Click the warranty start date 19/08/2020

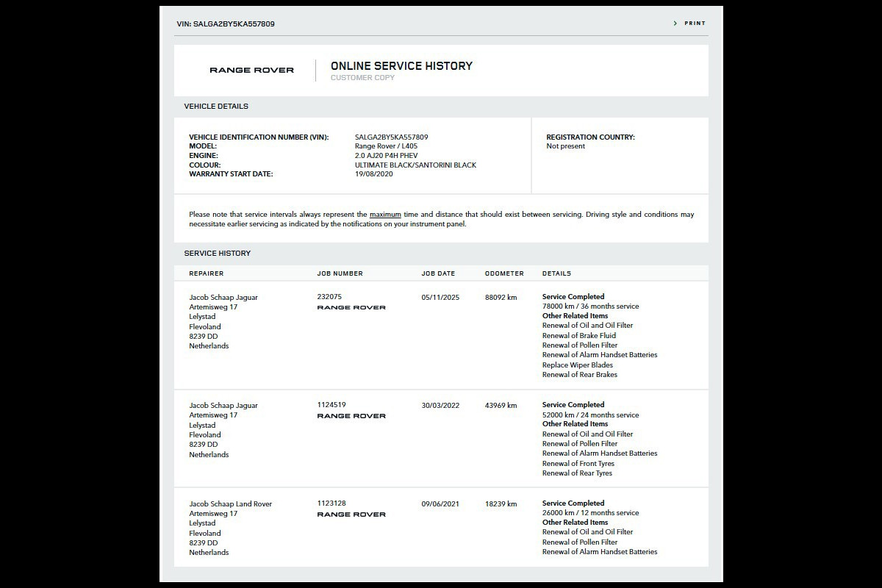374,174
